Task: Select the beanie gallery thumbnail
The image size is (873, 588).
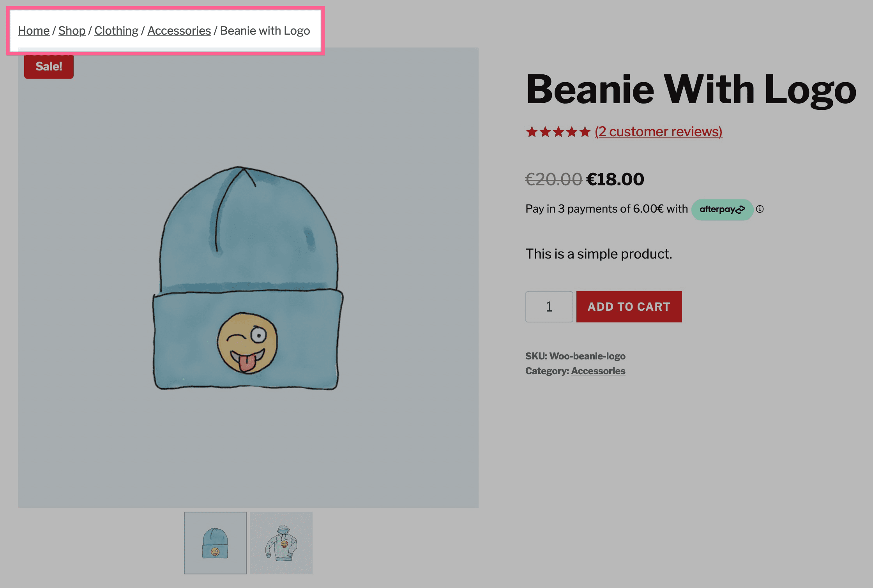Action: 215,543
